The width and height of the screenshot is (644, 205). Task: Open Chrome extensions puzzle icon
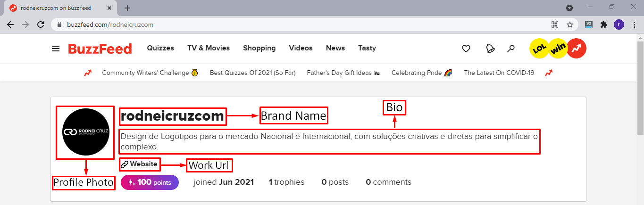[x=603, y=25]
